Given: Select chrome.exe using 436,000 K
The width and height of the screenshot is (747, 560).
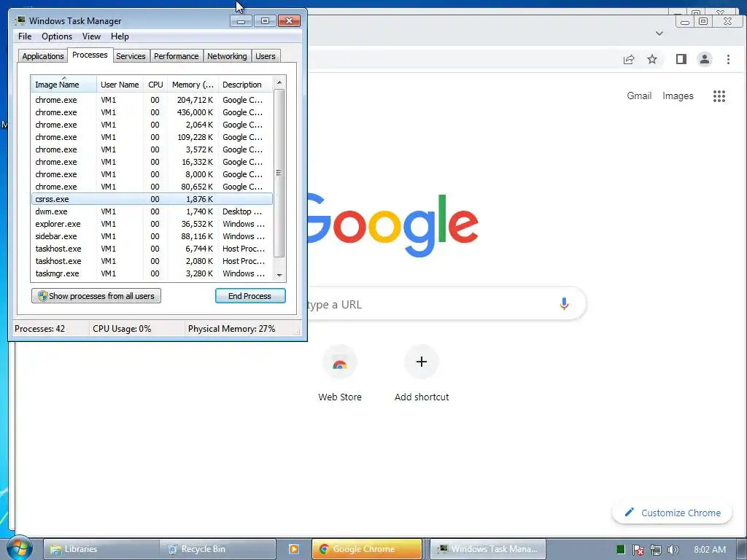Looking at the screenshot, I should [152, 112].
